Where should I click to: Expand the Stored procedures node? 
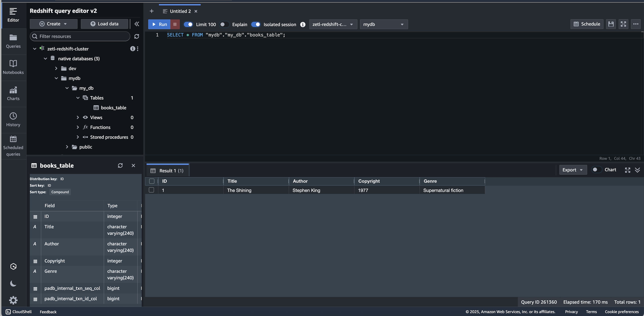77,137
